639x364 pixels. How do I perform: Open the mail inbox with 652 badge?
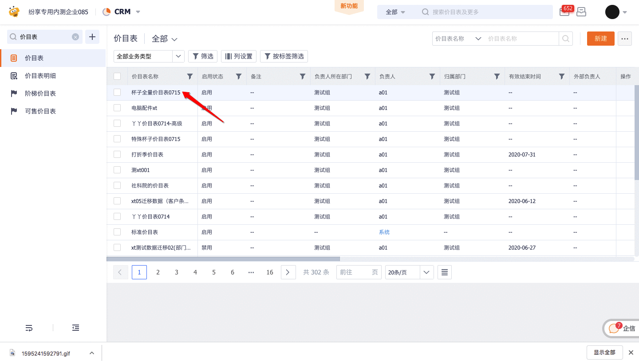564,12
